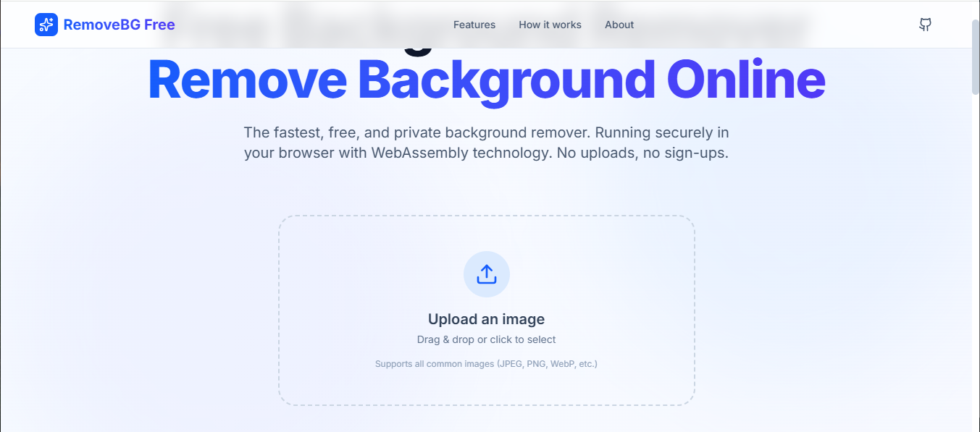Click "JPEG, PNG, WebP" format text
Image resolution: width=980 pixels, height=432 pixels.
tap(535, 364)
